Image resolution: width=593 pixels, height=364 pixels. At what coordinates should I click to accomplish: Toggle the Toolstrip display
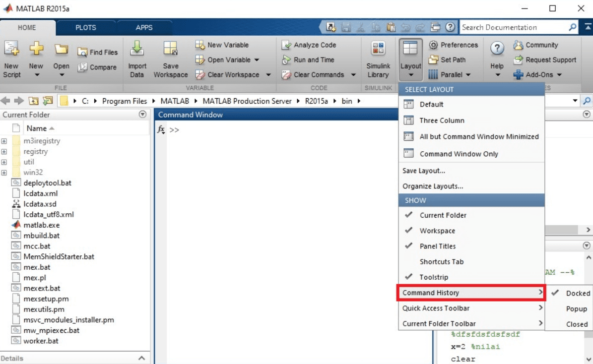tap(471, 277)
